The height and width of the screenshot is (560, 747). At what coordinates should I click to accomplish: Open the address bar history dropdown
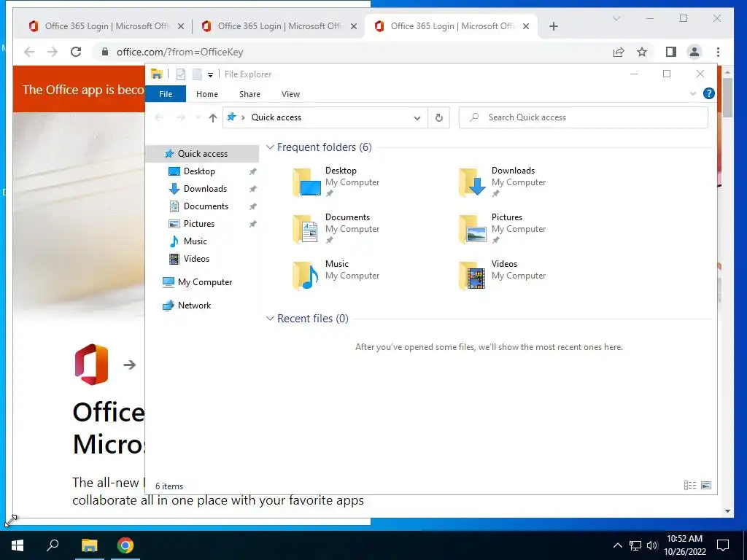pyautogui.click(x=417, y=117)
